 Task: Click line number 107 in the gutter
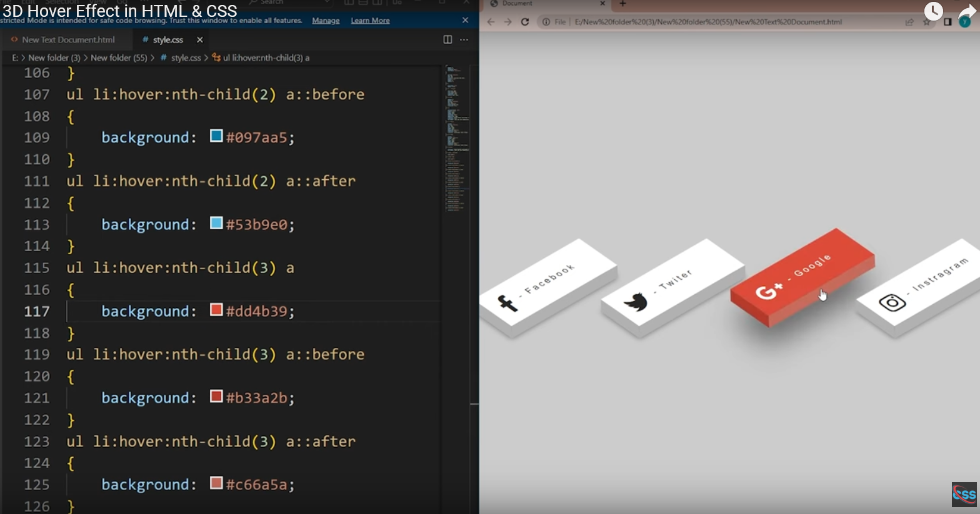click(x=37, y=94)
